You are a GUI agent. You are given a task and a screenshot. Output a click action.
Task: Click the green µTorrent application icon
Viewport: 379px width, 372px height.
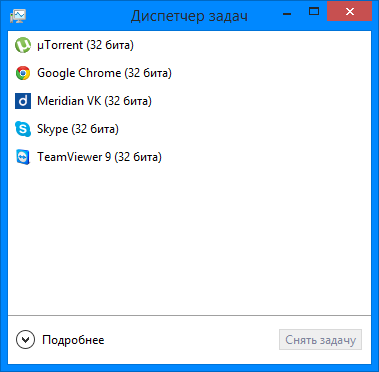coord(23,45)
